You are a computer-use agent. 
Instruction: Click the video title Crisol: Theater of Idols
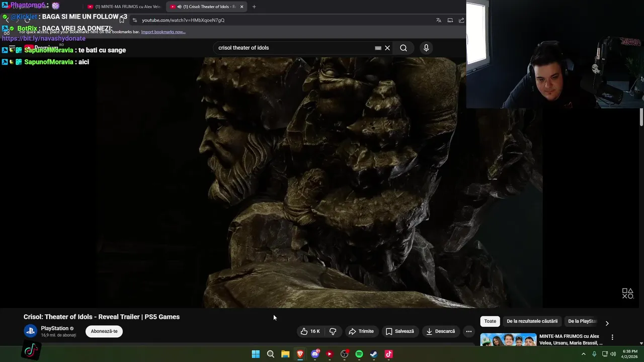(x=102, y=317)
